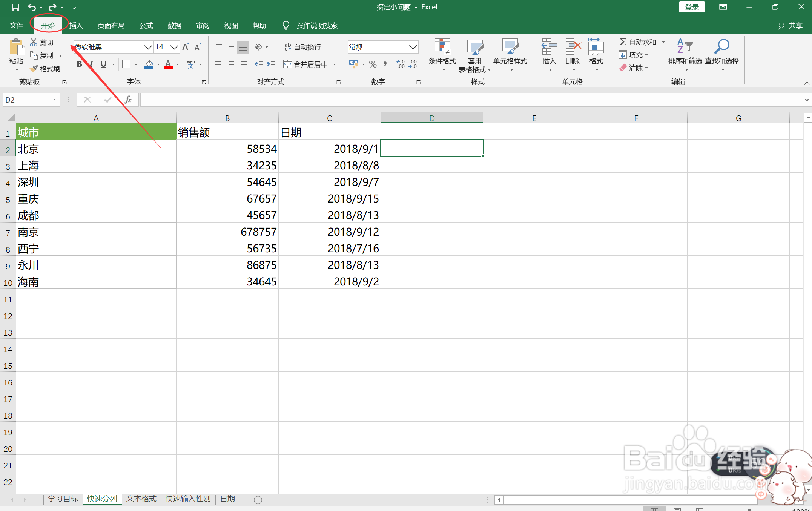Click the Format Painter brush icon
Viewport: 812px width, 511px height.
34,69
